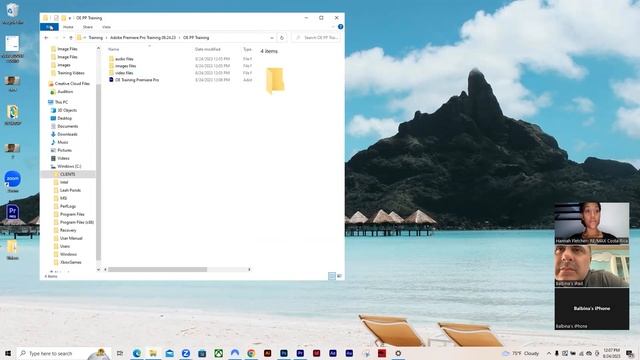Select Documents in navigation pane
The image size is (640, 360).
[67, 126]
